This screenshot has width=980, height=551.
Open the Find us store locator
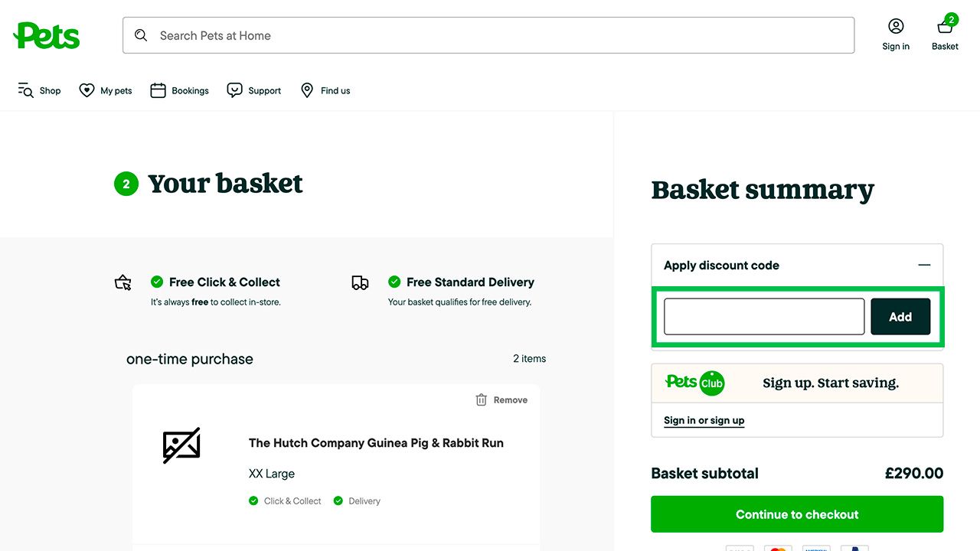(325, 90)
